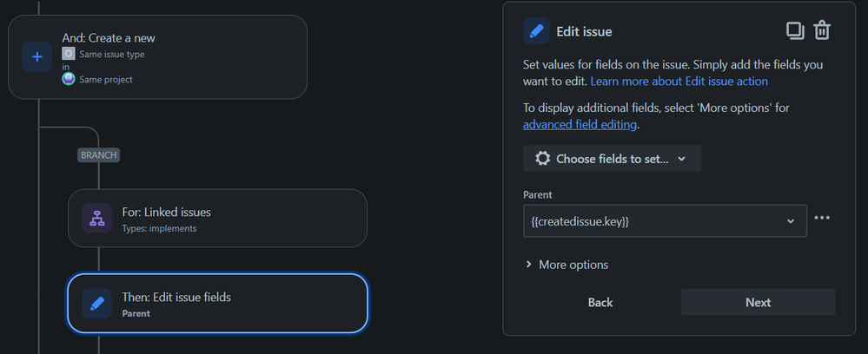Open the Parent field dropdown arrow
This screenshot has height=354, width=868.
tap(791, 221)
